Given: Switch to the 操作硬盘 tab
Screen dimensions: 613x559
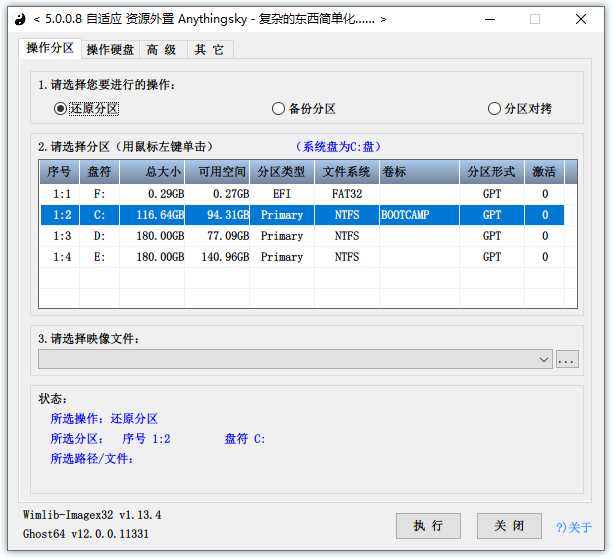Looking at the screenshot, I should (x=110, y=50).
